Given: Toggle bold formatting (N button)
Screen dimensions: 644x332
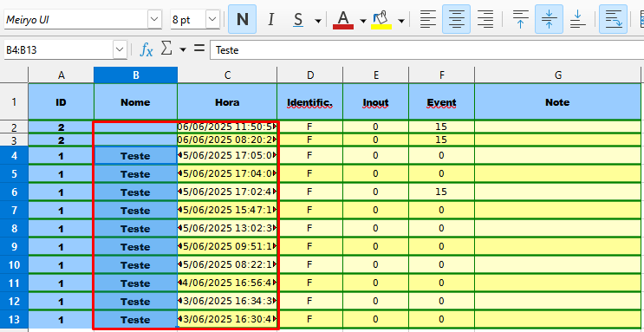Looking at the screenshot, I should [x=243, y=19].
